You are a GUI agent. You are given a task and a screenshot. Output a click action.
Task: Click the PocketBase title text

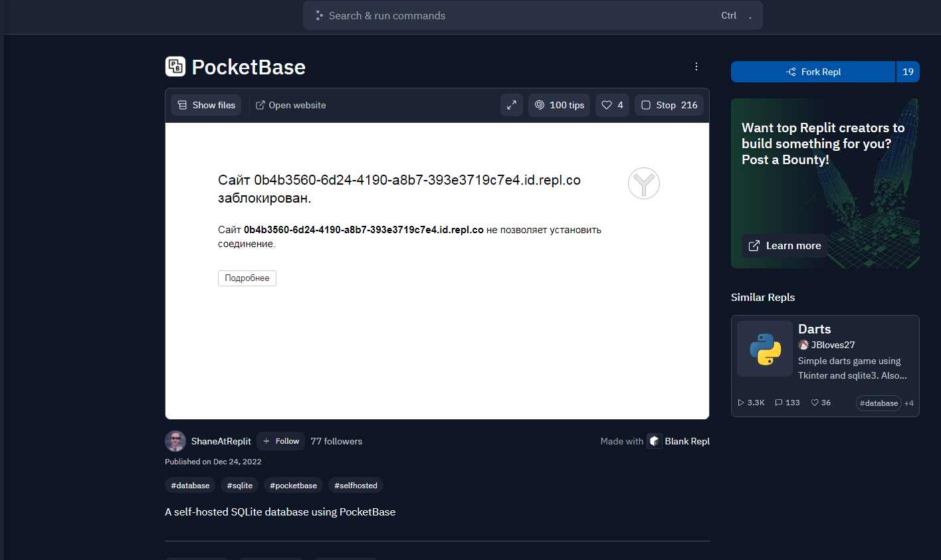tap(249, 67)
